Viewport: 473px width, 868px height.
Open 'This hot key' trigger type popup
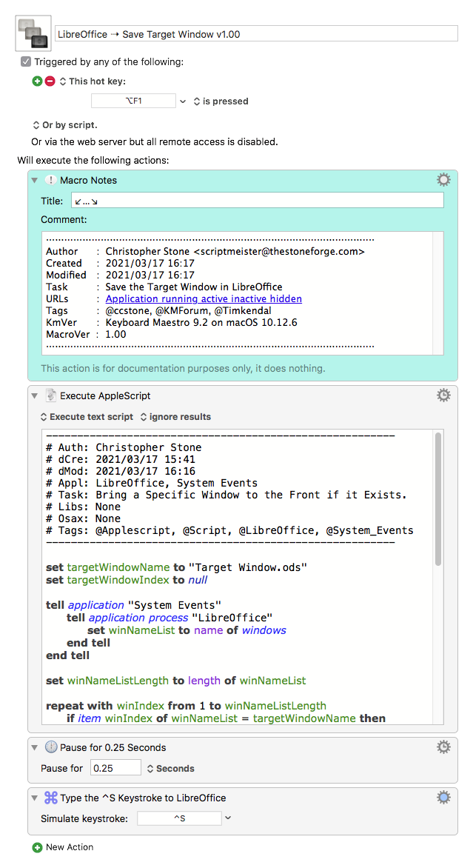tap(93, 81)
